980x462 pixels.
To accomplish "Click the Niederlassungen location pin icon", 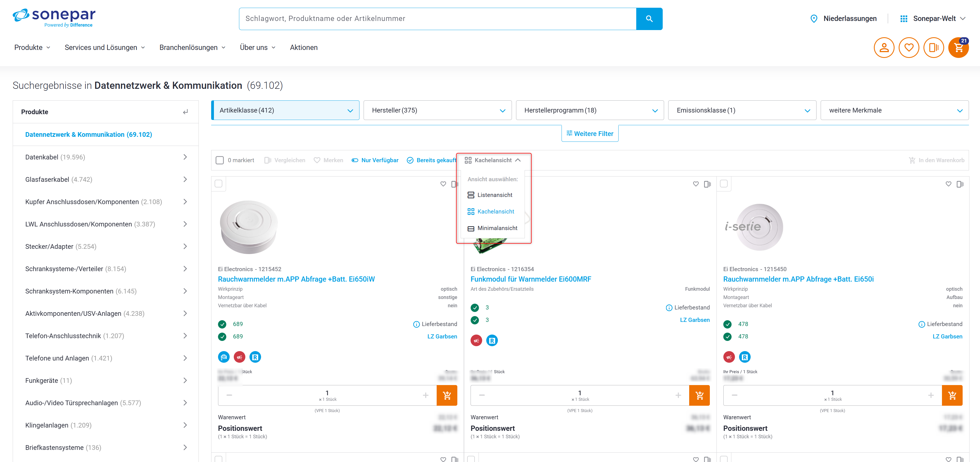I will 814,19.
